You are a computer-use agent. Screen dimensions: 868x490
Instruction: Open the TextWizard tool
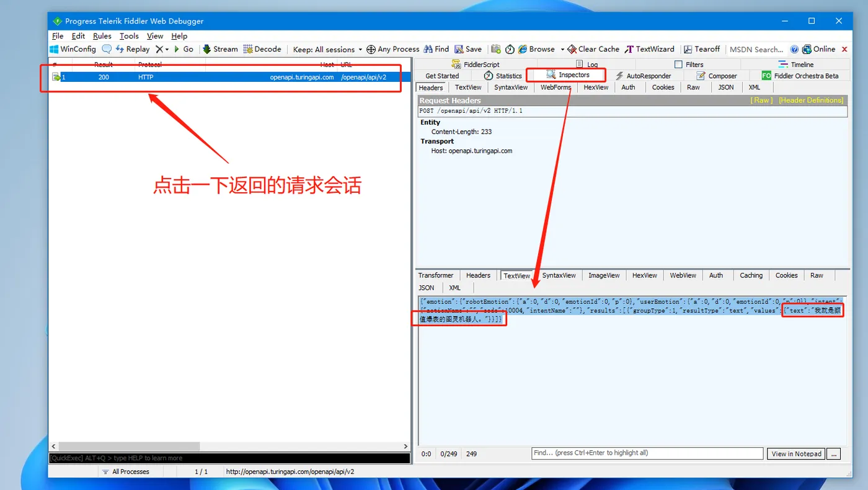[x=650, y=49]
